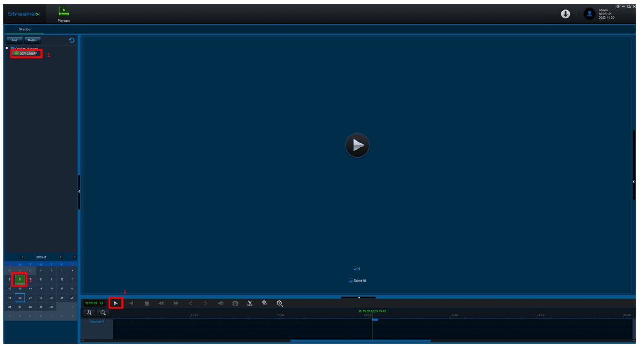The height and width of the screenshot is (348, 644).
Task: Click the scissors clip-cutting icon
Action: 250,303
